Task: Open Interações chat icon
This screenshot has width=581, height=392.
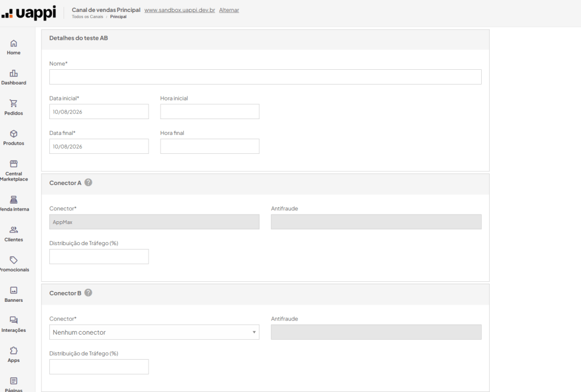Action: click(14, 320)
